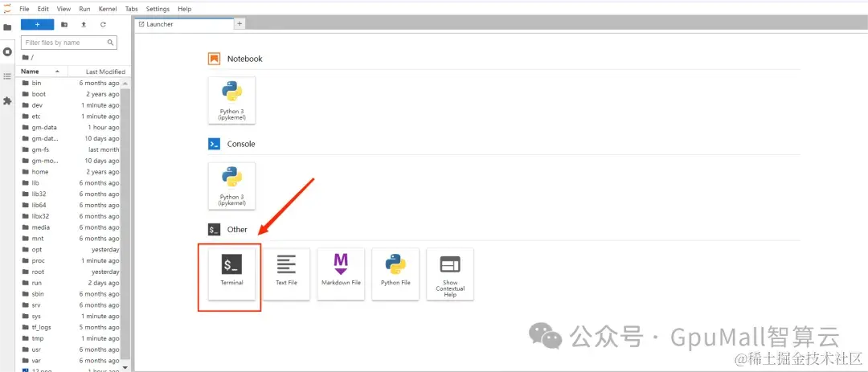Select the dev folder
868x372 pixels.
click(70, 105)
